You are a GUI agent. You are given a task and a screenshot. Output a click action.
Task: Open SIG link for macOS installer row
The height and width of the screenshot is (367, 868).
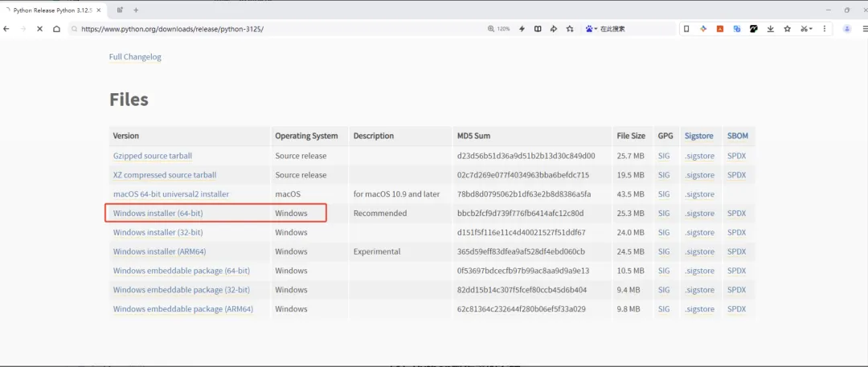point(664,194)
